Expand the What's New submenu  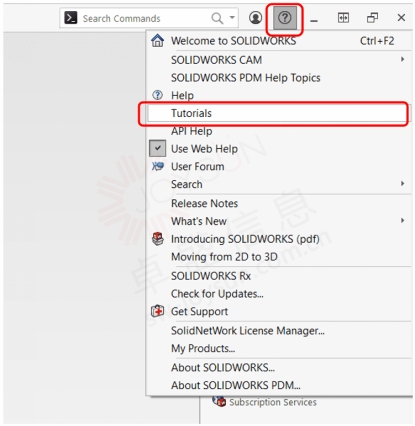click(x=403, y=220)
